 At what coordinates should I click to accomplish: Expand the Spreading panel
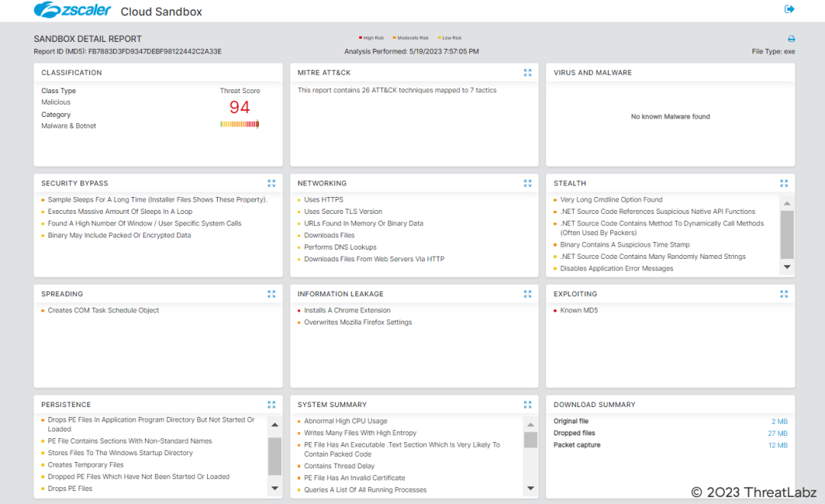pyautogui.click(x=271, y=294)
